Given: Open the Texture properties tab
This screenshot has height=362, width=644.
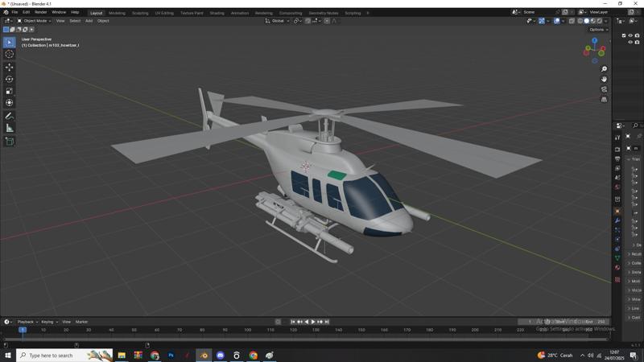Looking at the screenshot, I should 617,279.
